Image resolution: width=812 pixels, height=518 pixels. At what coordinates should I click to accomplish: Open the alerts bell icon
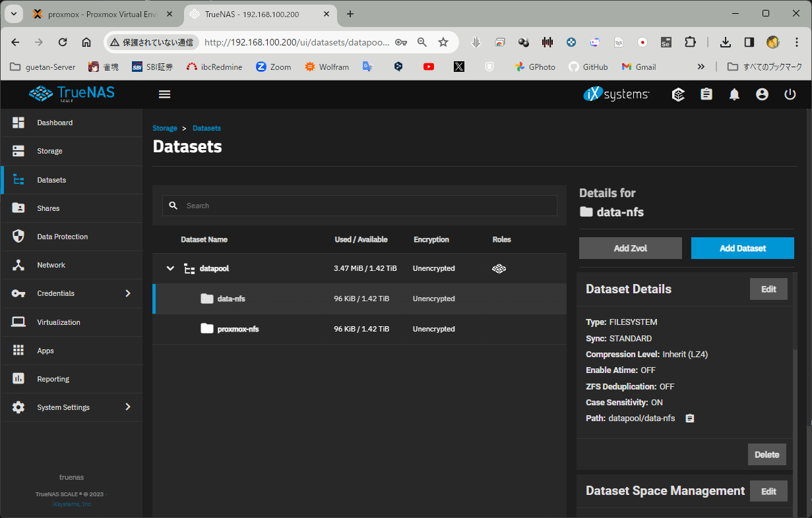[x=734, y=94]
